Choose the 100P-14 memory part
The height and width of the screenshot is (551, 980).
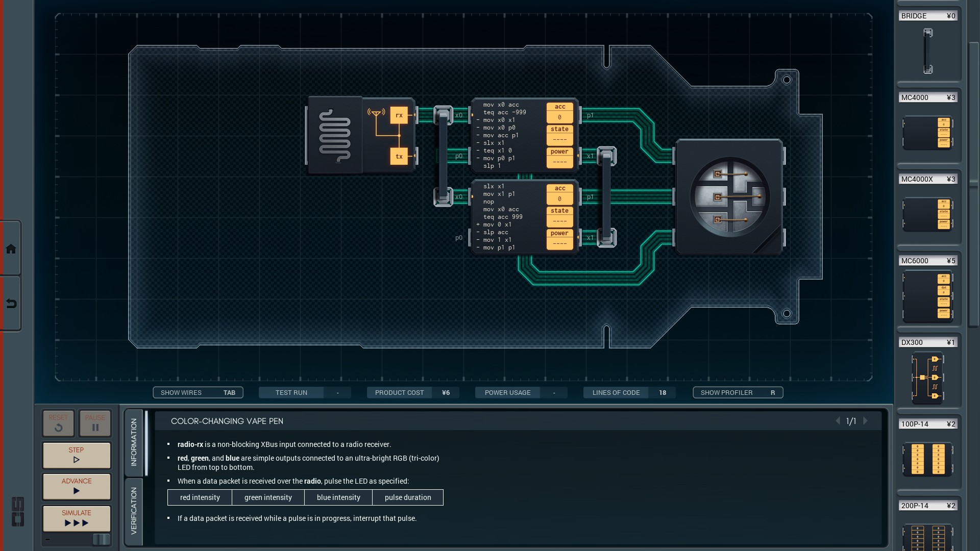tap(927, 459)
